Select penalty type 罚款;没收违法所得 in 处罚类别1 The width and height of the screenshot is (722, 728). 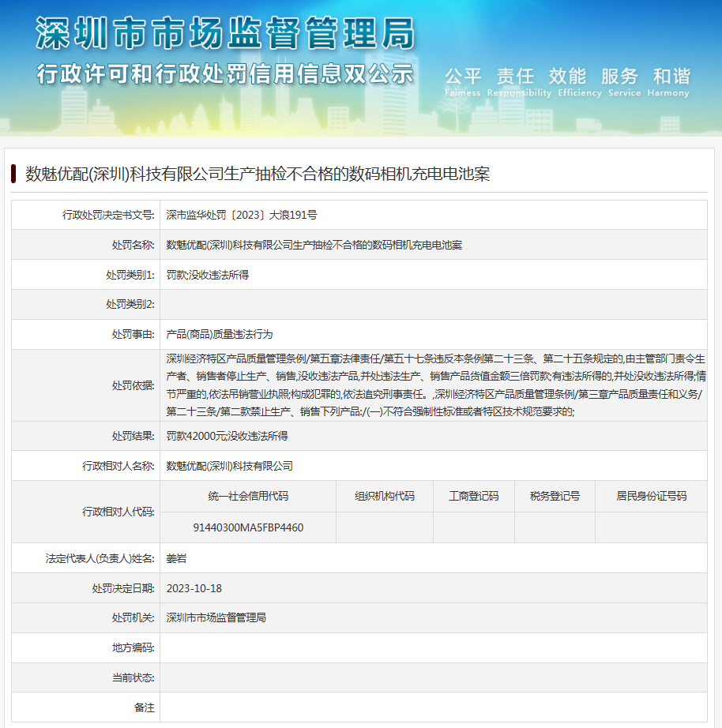tap(207, 275)
